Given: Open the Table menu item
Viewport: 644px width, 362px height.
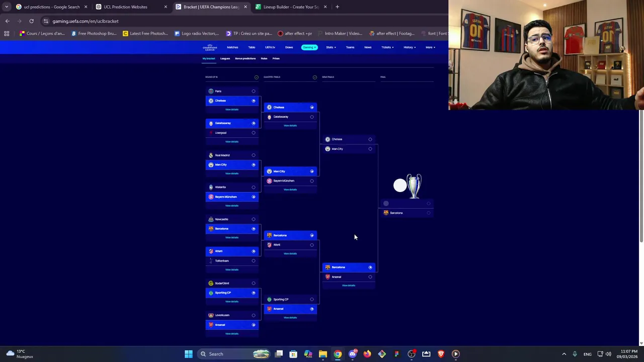Looking at the screenshot, I should point(252,47).
